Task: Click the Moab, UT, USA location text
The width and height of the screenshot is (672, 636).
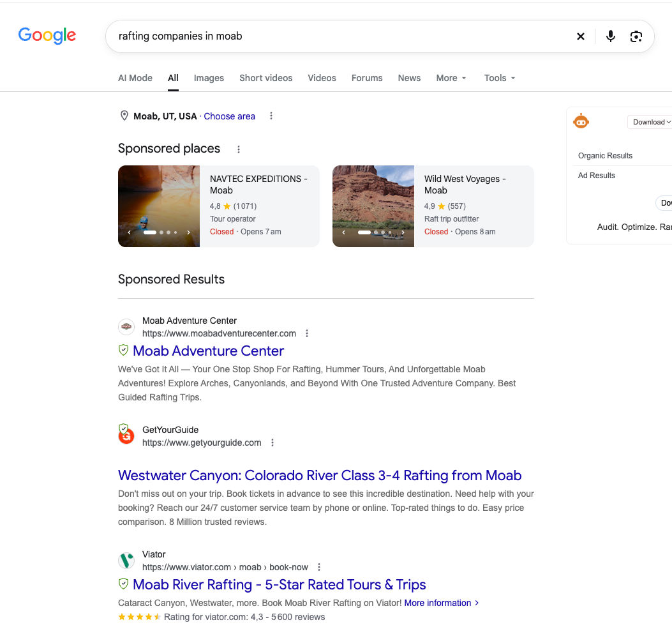Action: click(x=165, y=116)
